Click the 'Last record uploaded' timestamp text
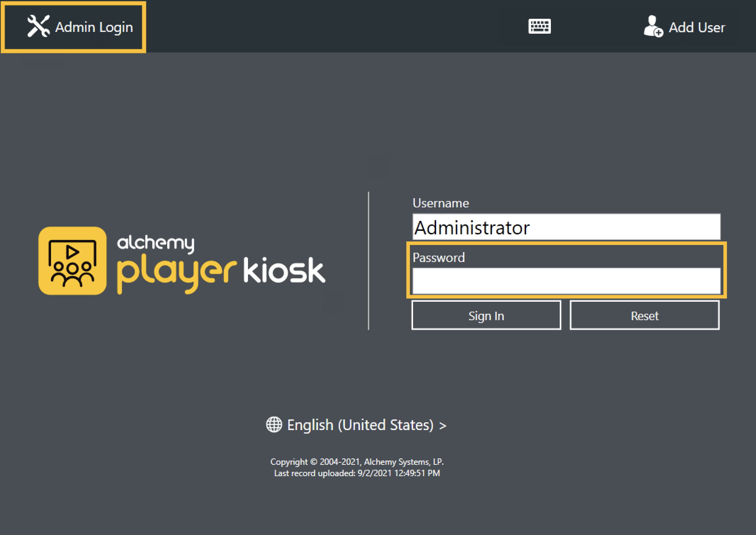 tap(357, 473)
